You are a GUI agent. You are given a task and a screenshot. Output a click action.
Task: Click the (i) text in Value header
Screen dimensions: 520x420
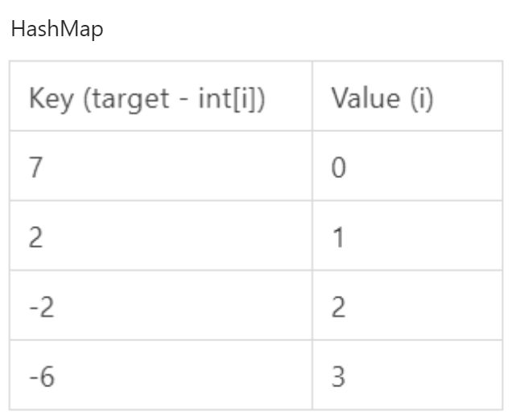(420, 99)
